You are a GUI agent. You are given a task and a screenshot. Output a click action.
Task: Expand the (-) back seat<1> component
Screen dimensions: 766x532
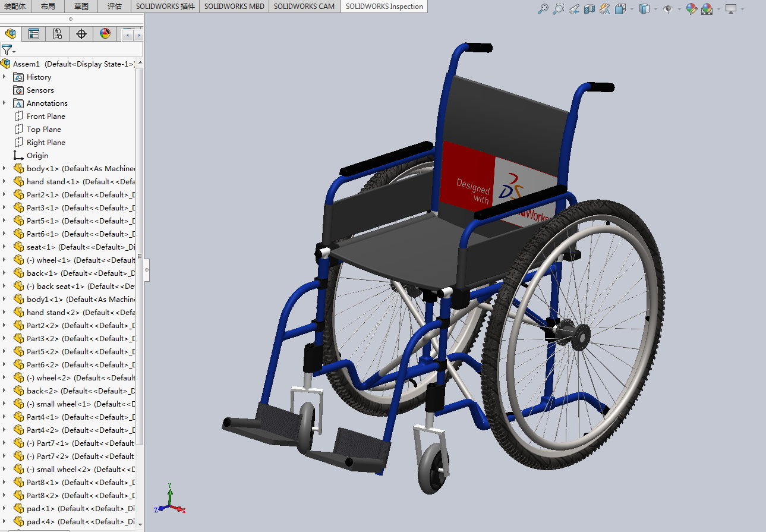(4, 286)
